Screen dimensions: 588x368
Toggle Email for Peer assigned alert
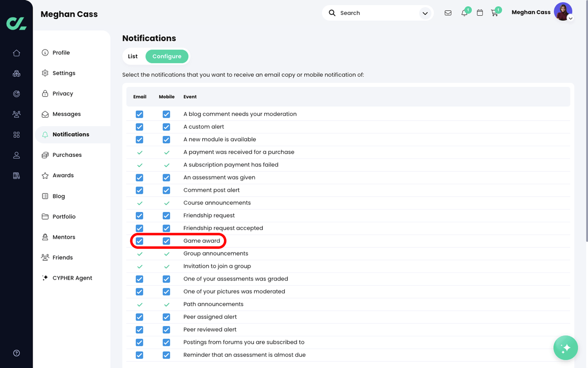click(x=139, y=317)
